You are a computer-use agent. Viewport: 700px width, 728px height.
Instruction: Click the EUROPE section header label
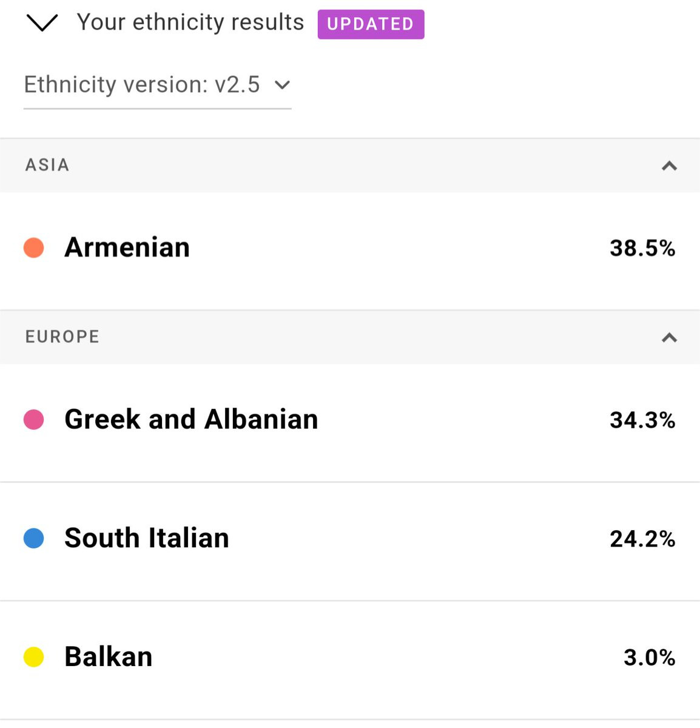tap(62, 337)
